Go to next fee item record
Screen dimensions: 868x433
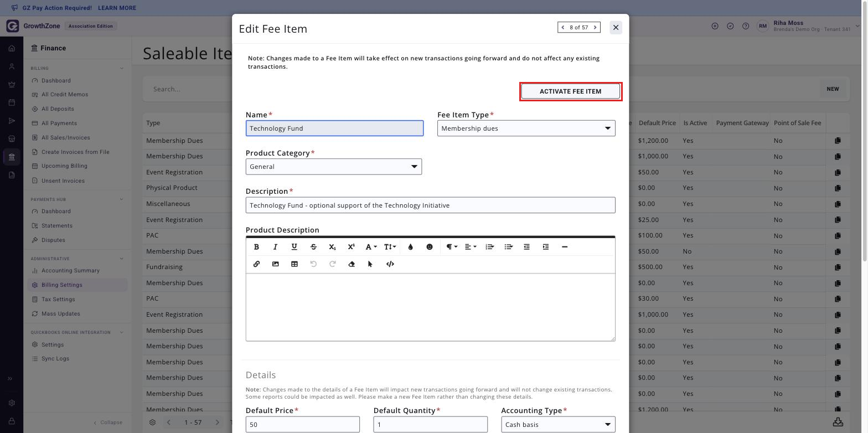pyautogui.click(x=595, y=27)
